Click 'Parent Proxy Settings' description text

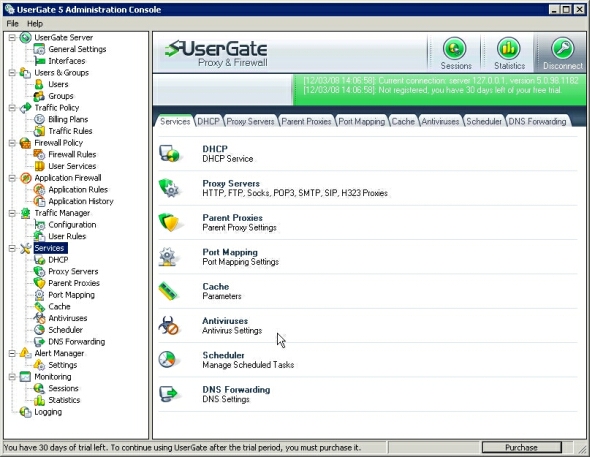click(x=239, y=228)
